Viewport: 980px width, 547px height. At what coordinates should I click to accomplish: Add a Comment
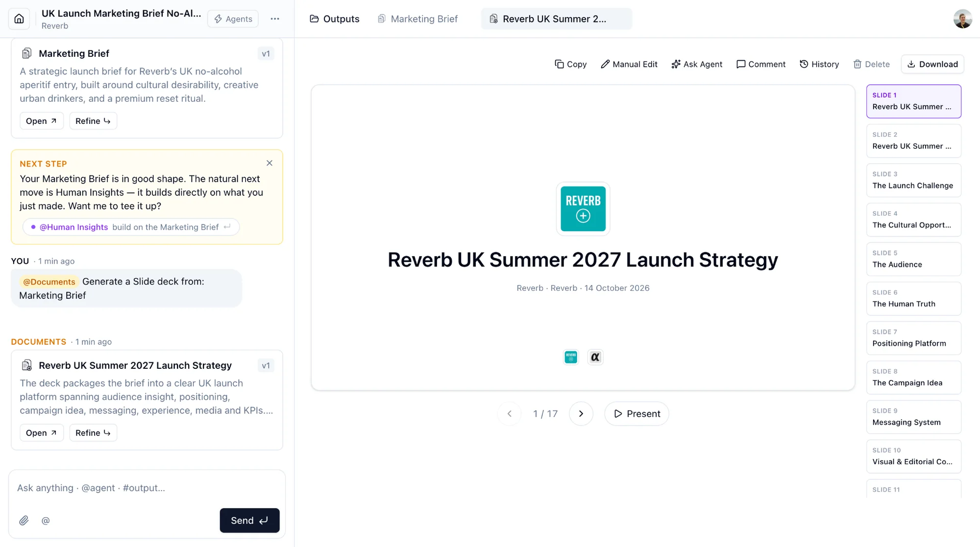click(761, 64)
